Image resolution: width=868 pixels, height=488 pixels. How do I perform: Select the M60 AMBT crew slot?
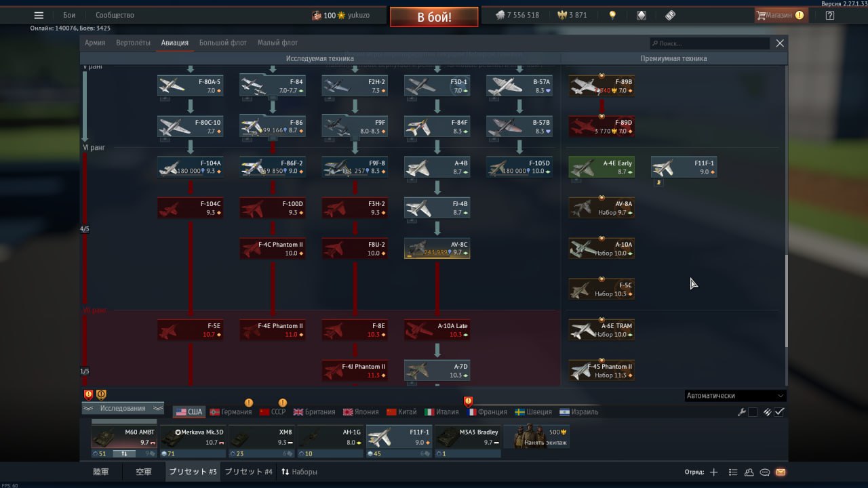(x=124, y=438)
